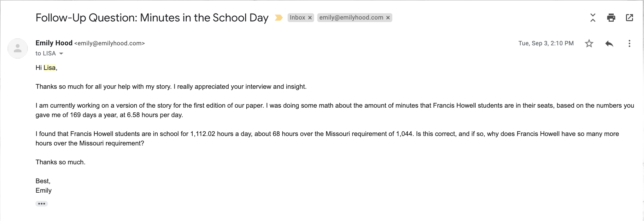Print the email with the printer icon
644x221 pixels.
pyautogui.click(x=611, y=18)
